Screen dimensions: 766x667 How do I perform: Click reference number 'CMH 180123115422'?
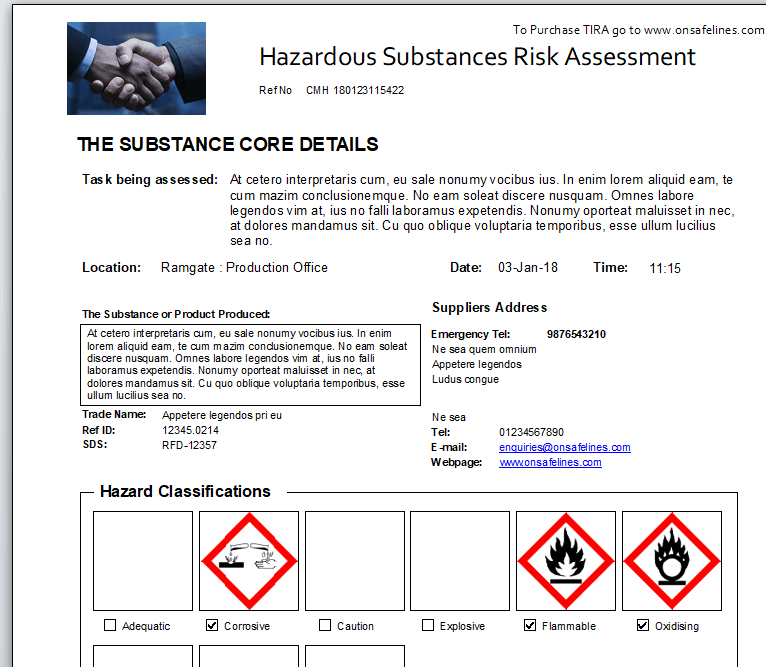(x=355, y=90)
